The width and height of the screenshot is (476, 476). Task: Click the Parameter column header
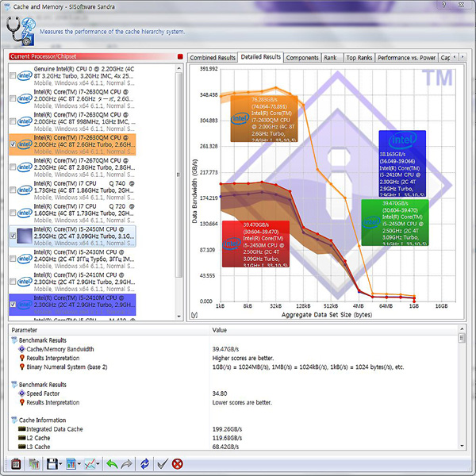tap(109, 330)
